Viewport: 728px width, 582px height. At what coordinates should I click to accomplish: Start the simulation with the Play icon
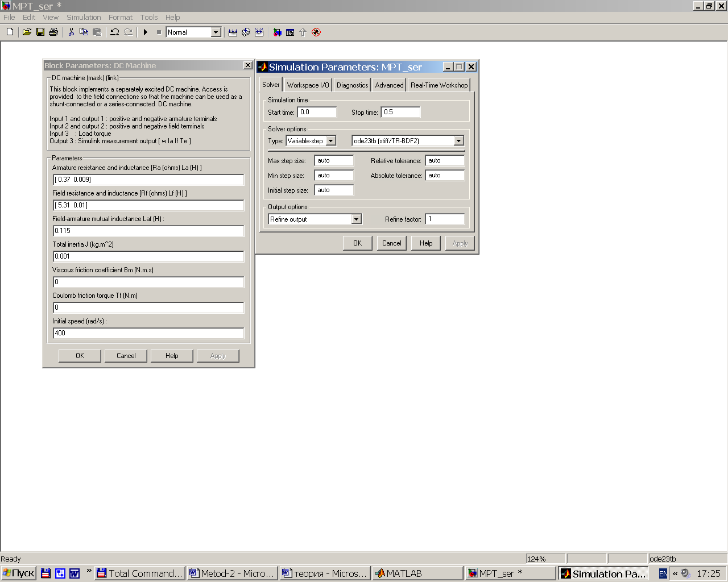[x=146, y=32]
